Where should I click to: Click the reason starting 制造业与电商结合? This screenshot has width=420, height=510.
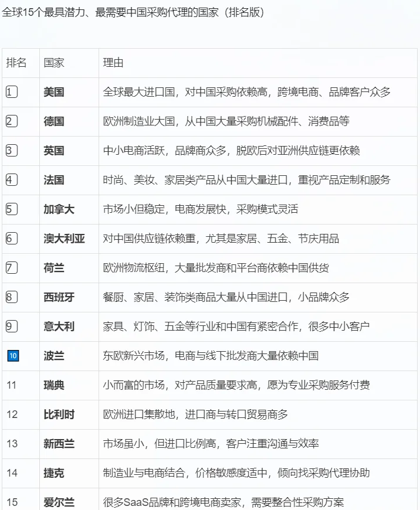(236, 473)
